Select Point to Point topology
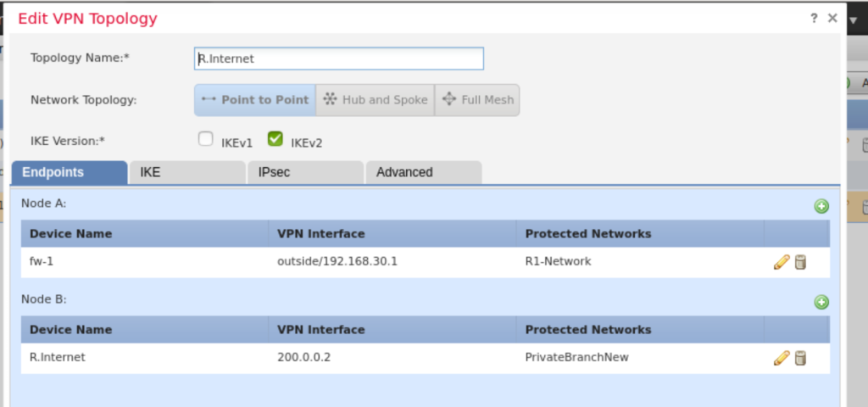Viewport: 868px width, 407px height. coord(255,100)
